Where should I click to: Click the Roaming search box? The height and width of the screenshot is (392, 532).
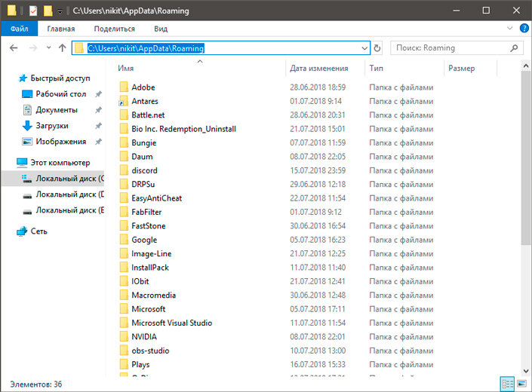[457, 48]
